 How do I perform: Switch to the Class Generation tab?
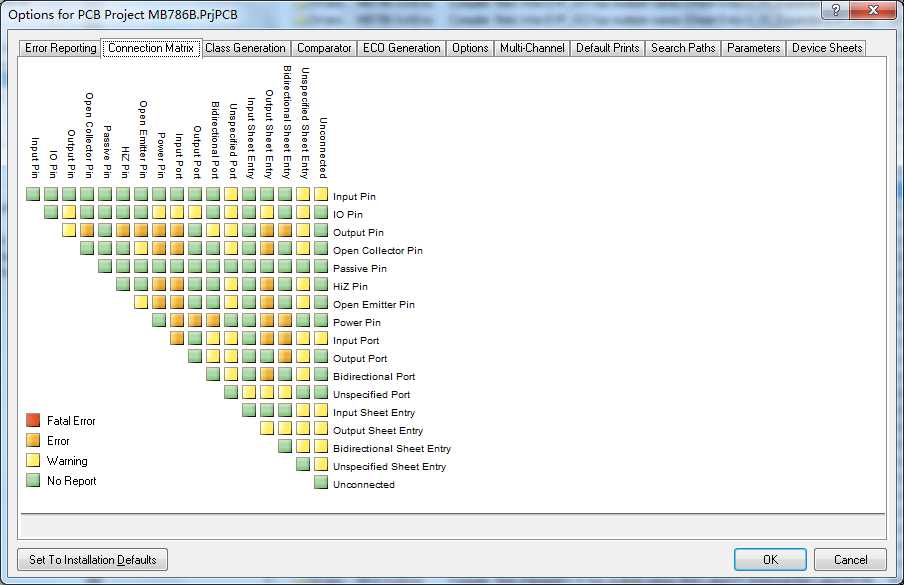point(246,48)
